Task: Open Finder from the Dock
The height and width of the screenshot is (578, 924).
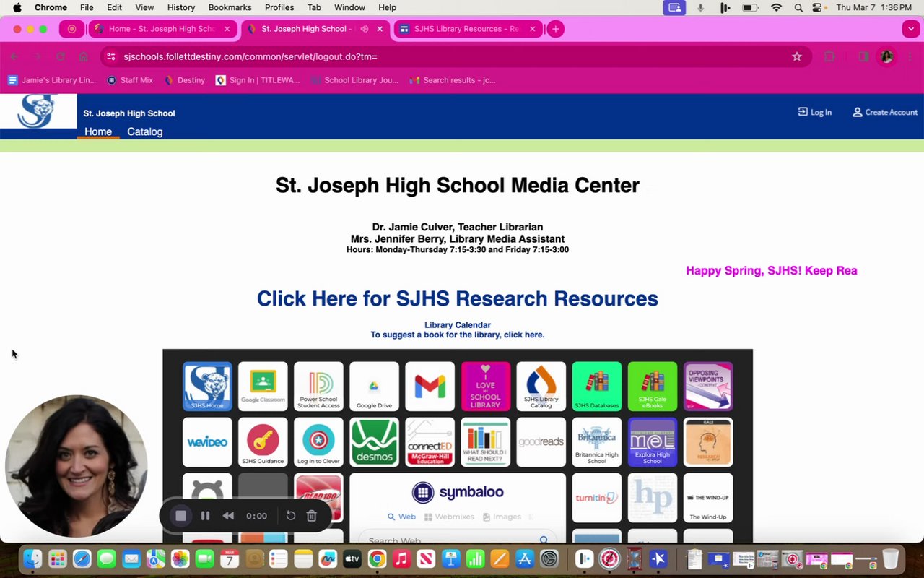Action: (32, 558)
